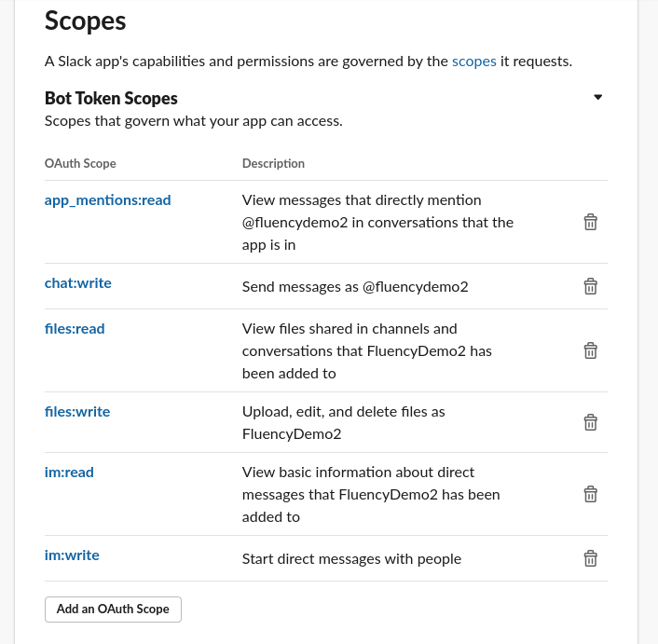Screen dimensions: 658x644
Task: Click the trash icon for files:read
Action: 591,350
